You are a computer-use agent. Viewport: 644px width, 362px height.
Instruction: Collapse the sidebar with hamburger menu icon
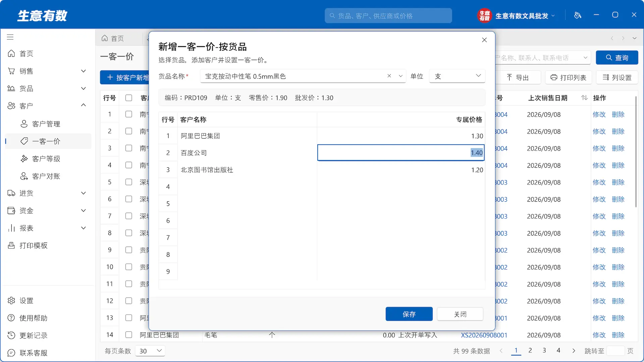pos(10,37)
